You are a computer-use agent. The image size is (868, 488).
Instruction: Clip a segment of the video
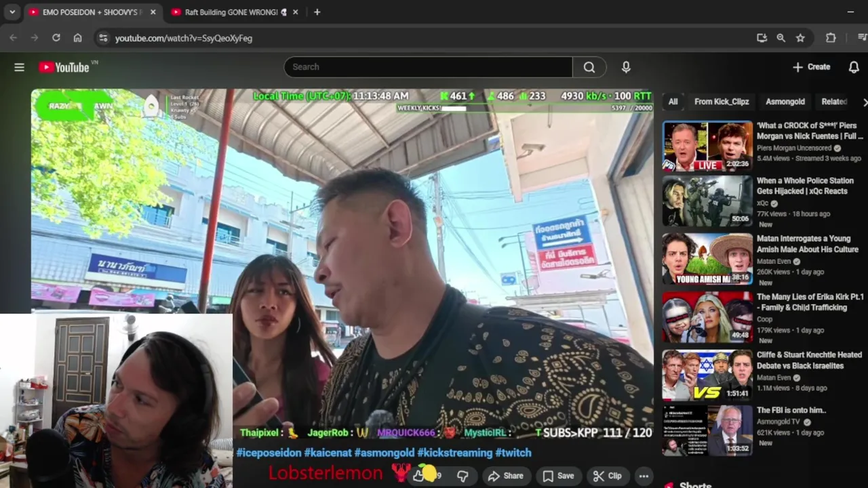point(607,476)
